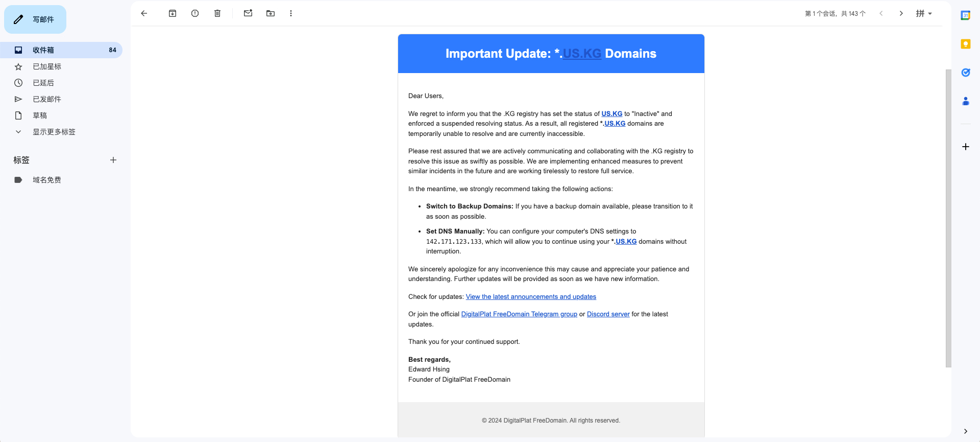
Task: Open Google Keep in the side panel
Action: click(965, 44)
